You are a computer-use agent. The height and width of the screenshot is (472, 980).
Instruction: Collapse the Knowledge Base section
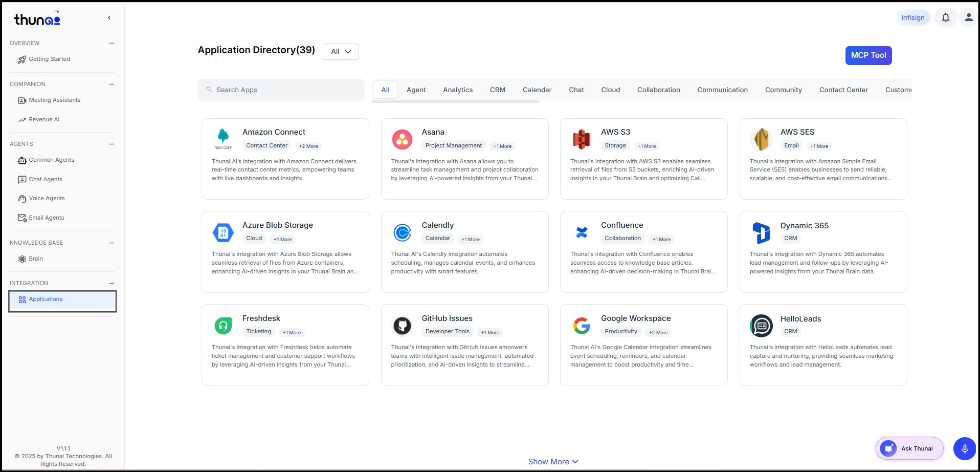click(112, 243)
